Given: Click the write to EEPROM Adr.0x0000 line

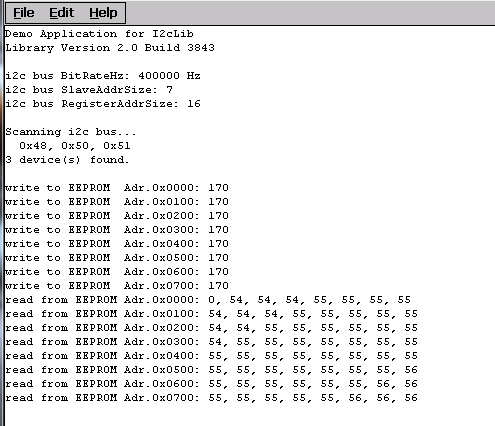Looking at the screenshot, I should click(x=117, y=188).
